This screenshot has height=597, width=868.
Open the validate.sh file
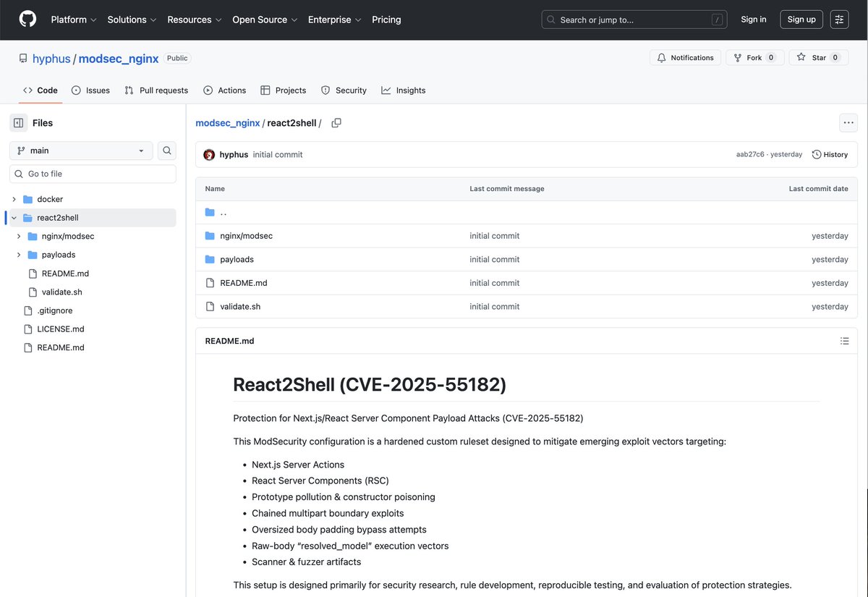tap(239, 306)
